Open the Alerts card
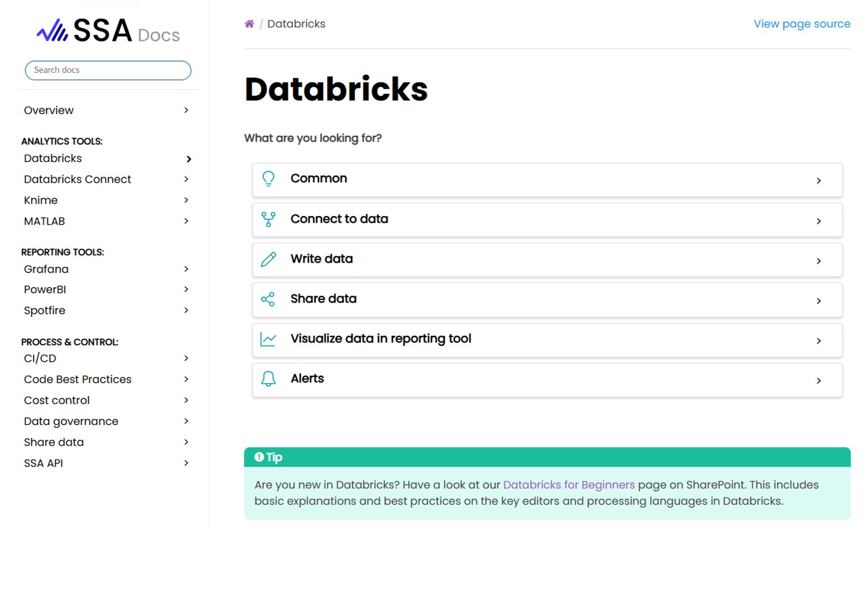The width and height of the screenshot is (868, 601). [547, 380]
